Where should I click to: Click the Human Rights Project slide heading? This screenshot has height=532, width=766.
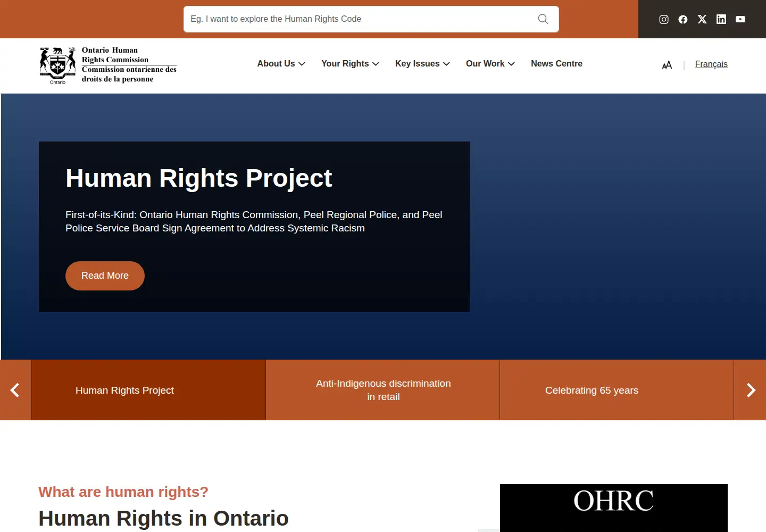tap(199, 178)
